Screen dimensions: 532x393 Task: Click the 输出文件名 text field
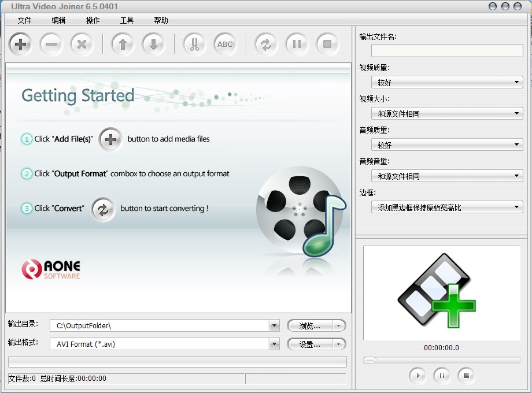click(x=446, y=51)
